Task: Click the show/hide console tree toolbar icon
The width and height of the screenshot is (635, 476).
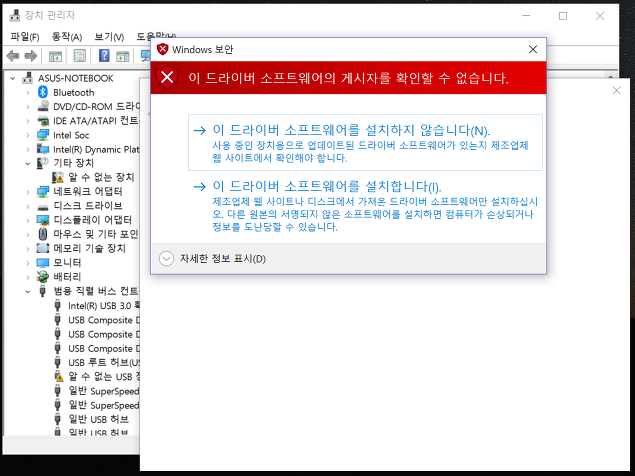Action: (55, 56)
